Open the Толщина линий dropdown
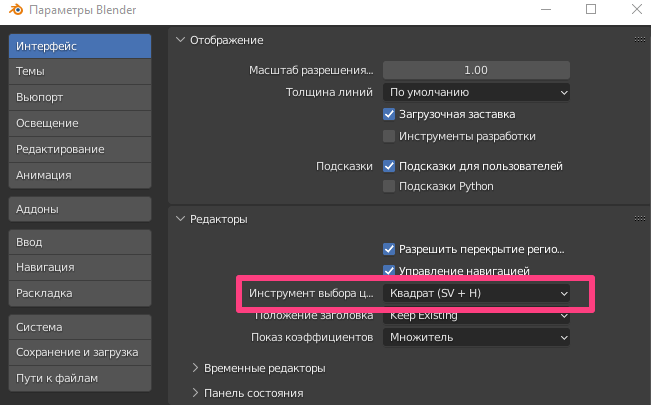The width and height of the screenshot is (651, 405). tap(476, 92)
